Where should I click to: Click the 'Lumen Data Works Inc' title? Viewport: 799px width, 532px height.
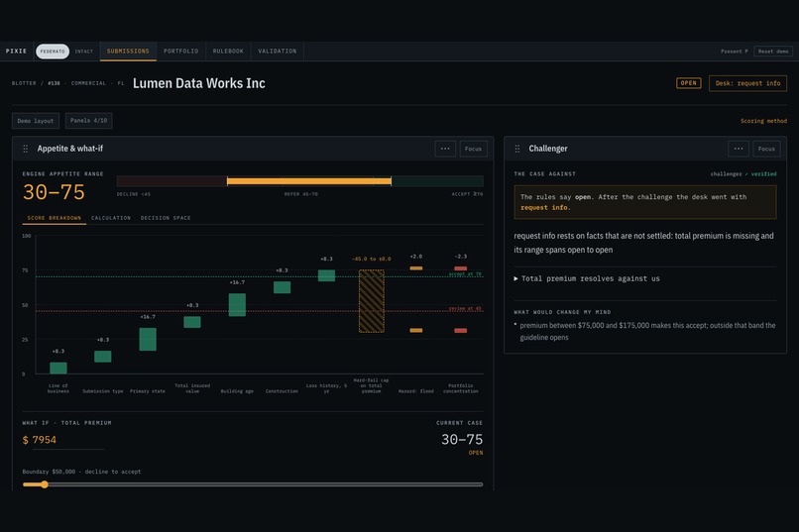(198, 83)
